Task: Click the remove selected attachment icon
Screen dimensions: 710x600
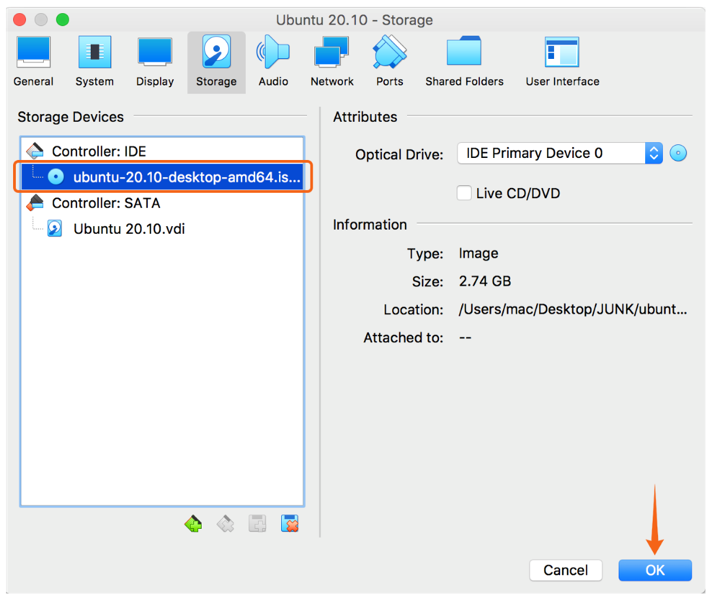Action: click(289, 524)
